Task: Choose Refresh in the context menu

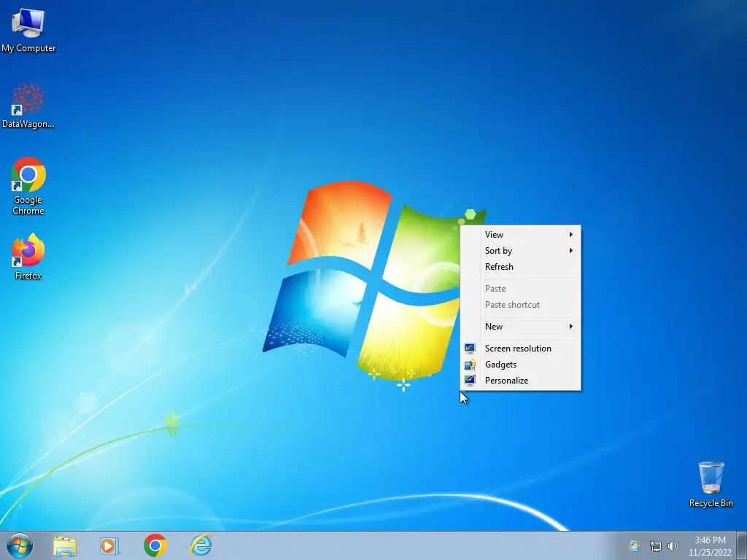Action: (520, 267)
